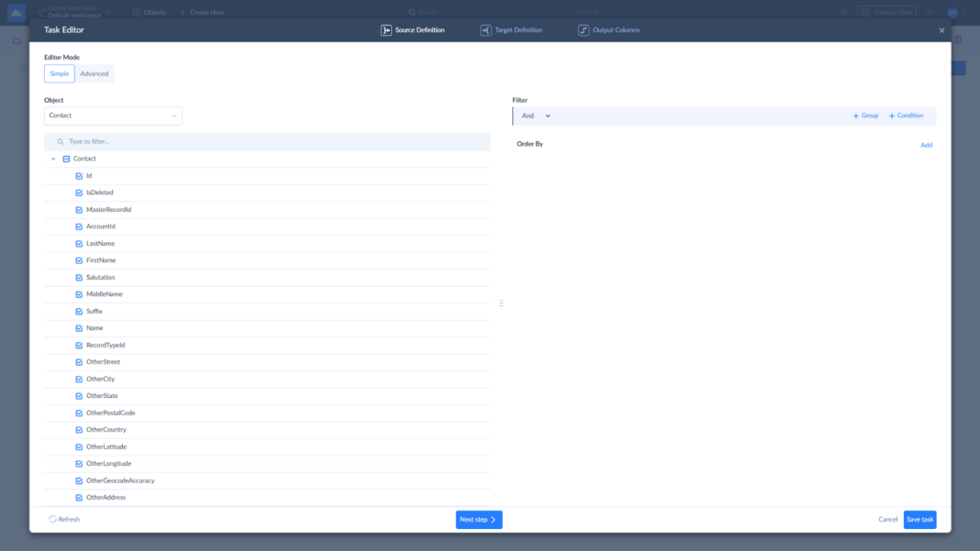The width and height of the screenshot is (980, 551).
Task: Uncheck the OtherState checkbox
Action: tap(79, 396)
